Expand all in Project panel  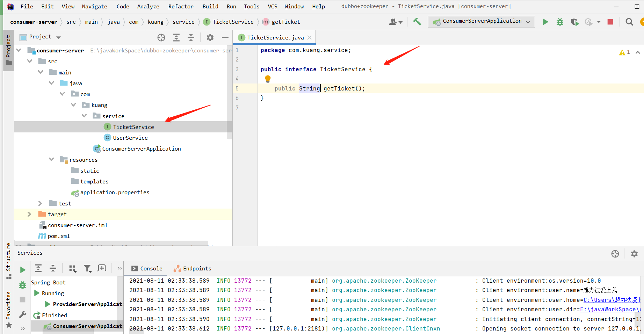[176, 37]
